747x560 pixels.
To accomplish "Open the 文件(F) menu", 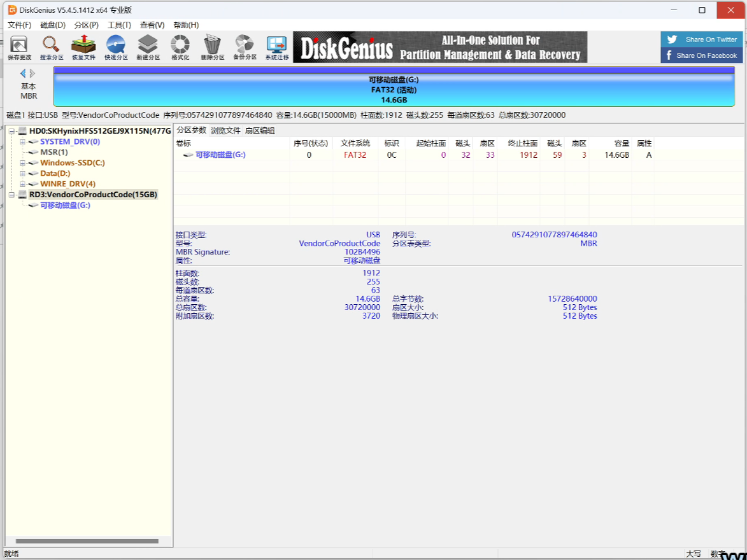I will pos(20,25).
